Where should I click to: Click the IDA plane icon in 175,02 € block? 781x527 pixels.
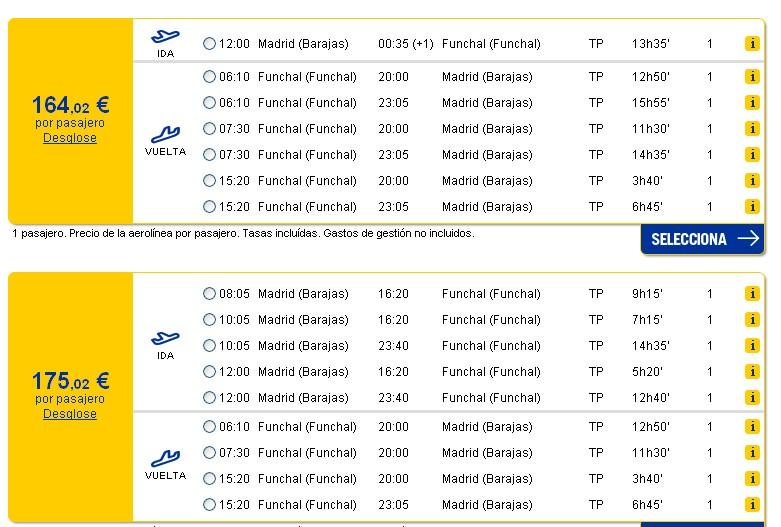(165, 339)
